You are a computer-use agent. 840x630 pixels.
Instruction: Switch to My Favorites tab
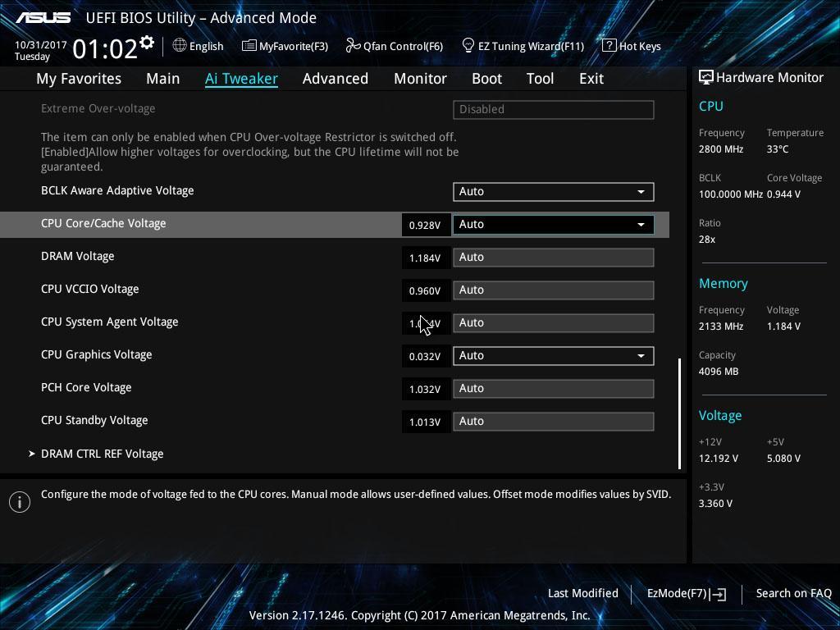(79, 79)
